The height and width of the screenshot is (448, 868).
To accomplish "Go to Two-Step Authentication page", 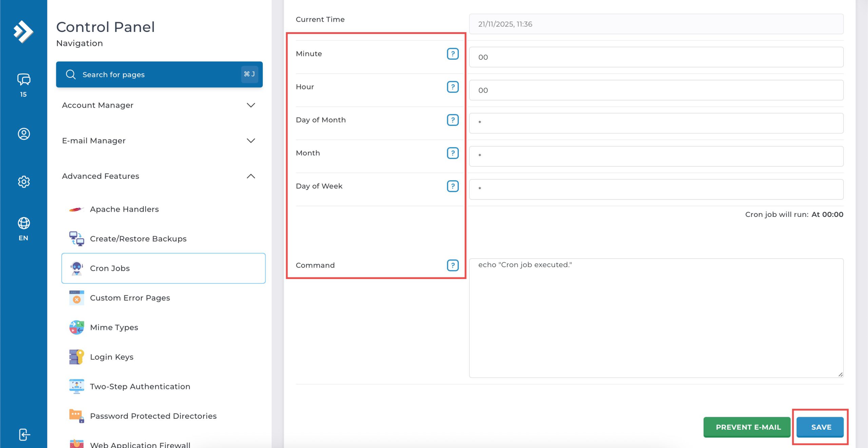I will [140, 386].
